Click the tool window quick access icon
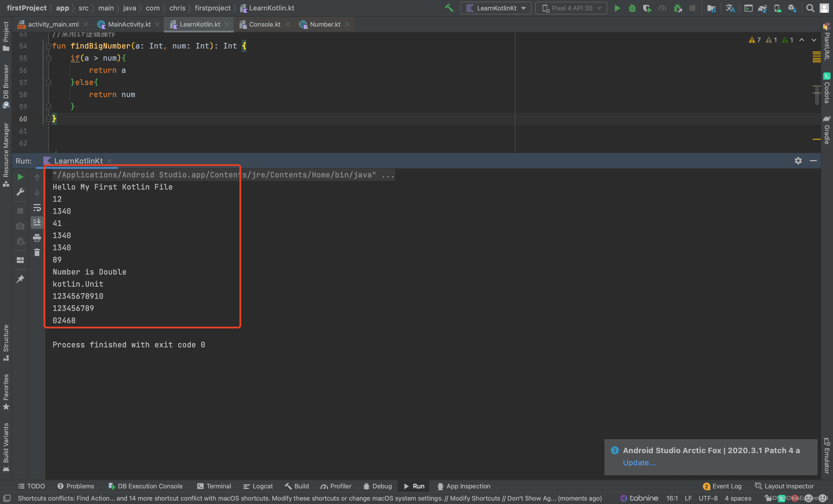 pos(7,498)
